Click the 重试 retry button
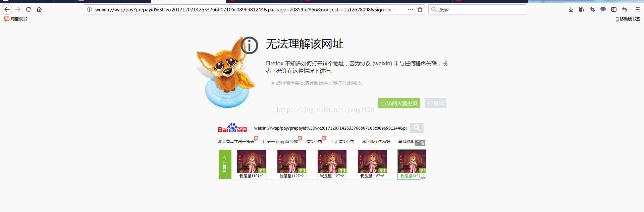 [x=435, y=103]
